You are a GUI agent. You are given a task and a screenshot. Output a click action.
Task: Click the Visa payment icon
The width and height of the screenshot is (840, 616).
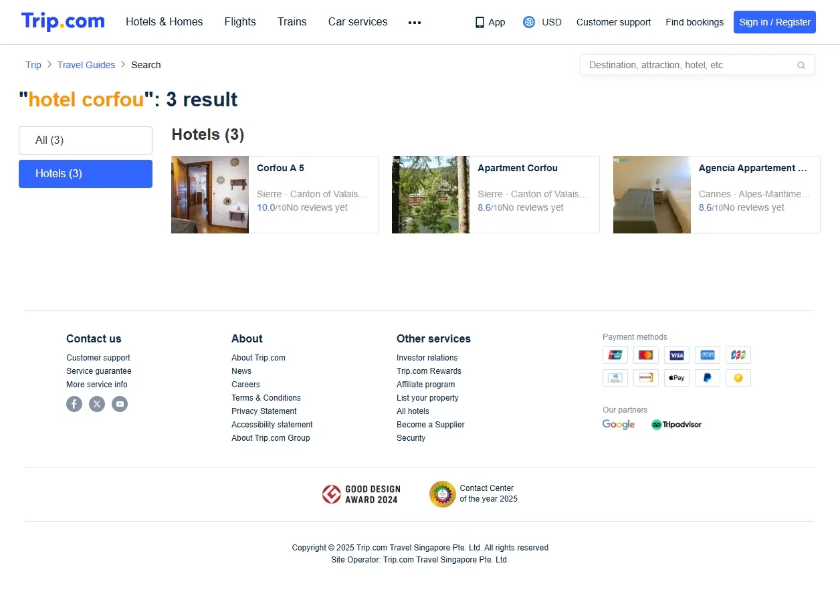coord(677,355)
